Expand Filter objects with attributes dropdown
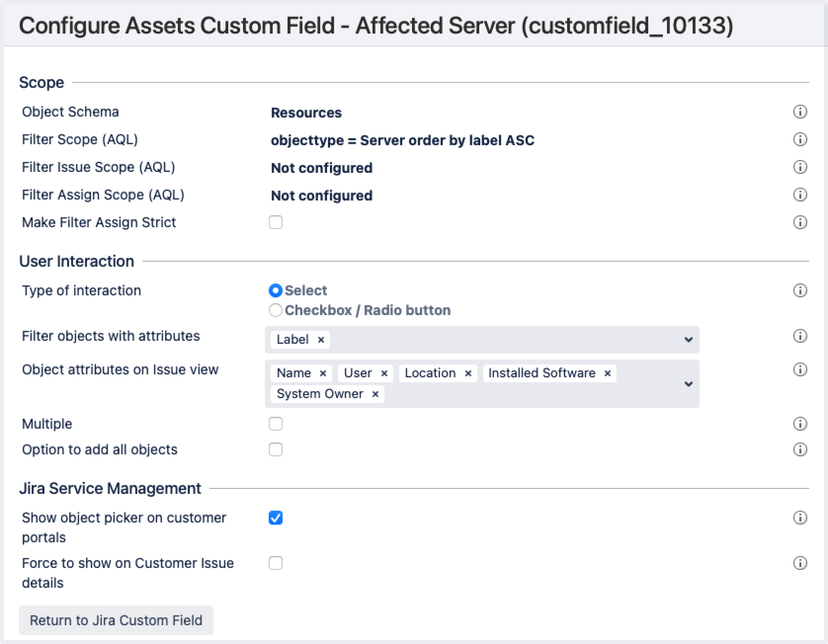828x644 pixels. click(688, 340)
